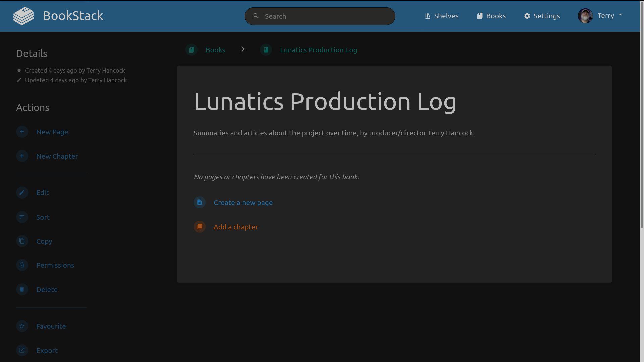Click the page vertical scrollbar
Image resolution: width=644 pixels, height=362 pixels.
click(x=642, y=114)
